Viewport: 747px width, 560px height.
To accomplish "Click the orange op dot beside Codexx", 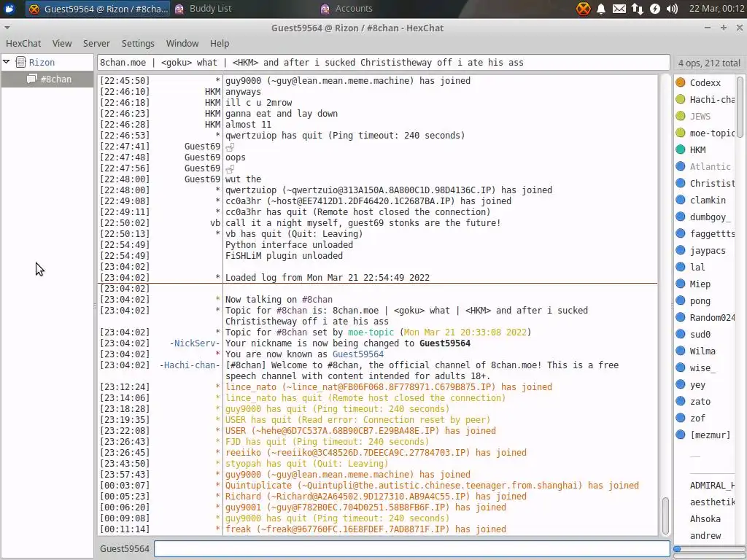I will tap(681, 82).
